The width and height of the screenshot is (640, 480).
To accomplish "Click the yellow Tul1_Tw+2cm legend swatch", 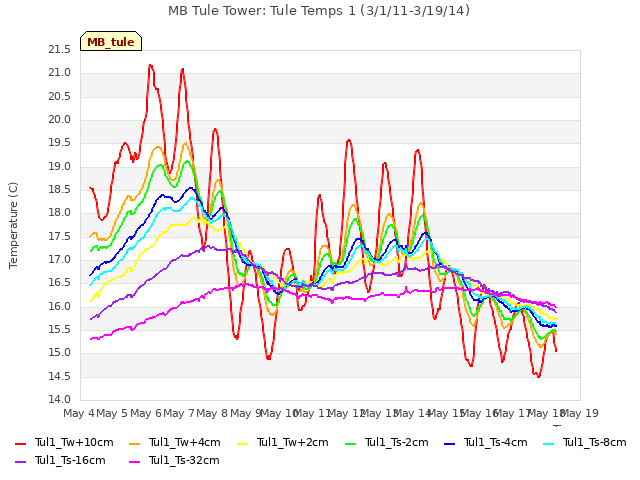I will (242, 443).
